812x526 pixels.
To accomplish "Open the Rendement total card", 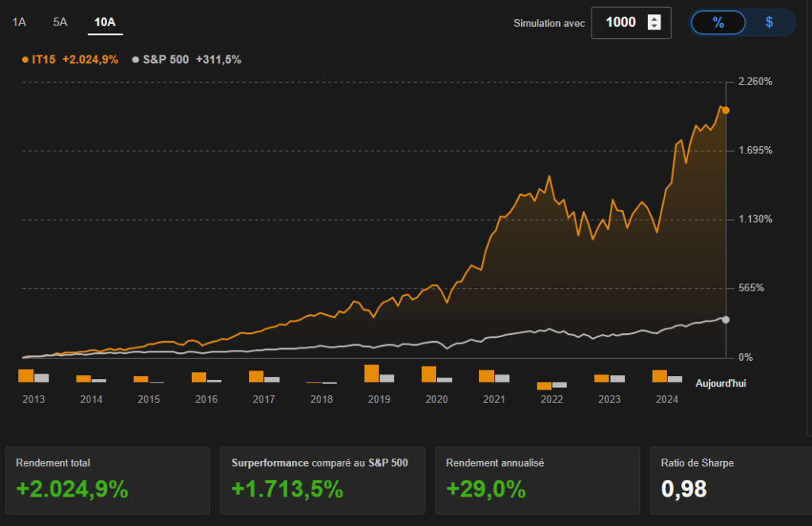I will (x=108, y=481).
